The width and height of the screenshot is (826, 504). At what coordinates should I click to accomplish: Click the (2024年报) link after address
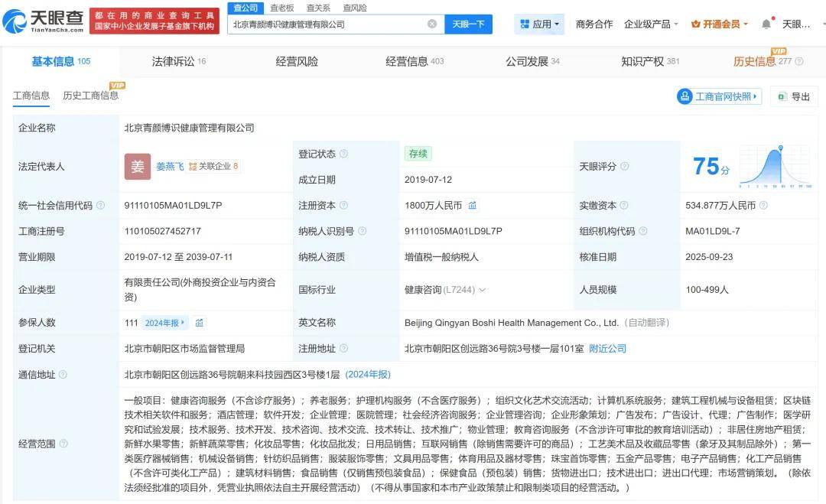point(368,375)
